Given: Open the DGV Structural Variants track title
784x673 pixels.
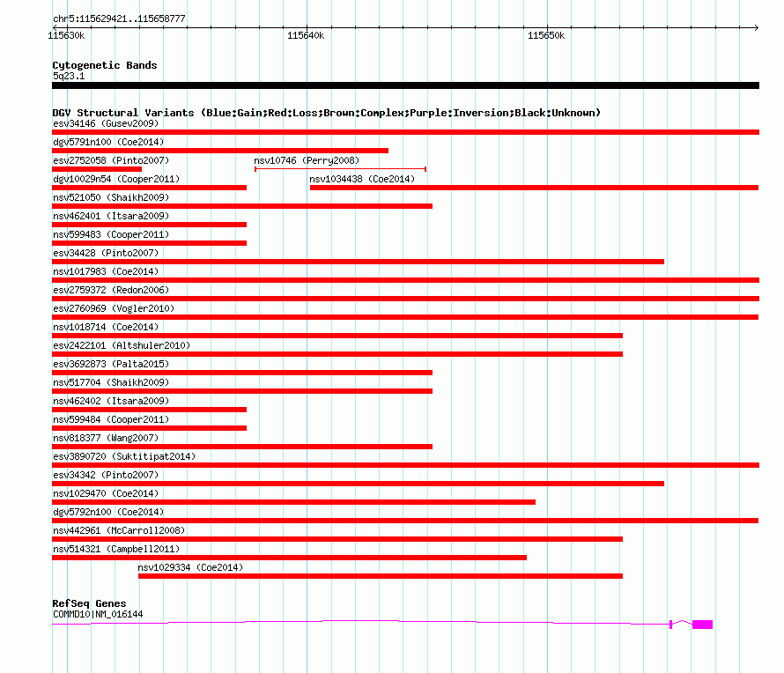Looking at the screenshot, I should (x=327, y=113).
